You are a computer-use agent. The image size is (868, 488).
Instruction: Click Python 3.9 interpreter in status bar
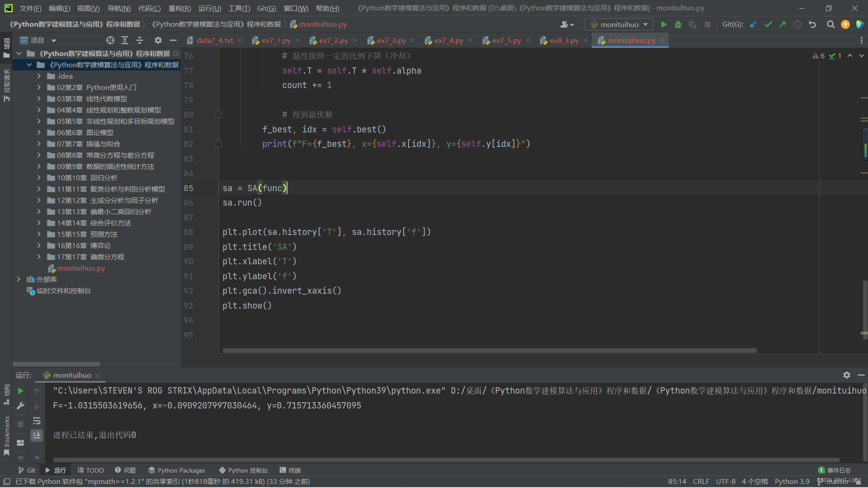(x=792, y=481)
